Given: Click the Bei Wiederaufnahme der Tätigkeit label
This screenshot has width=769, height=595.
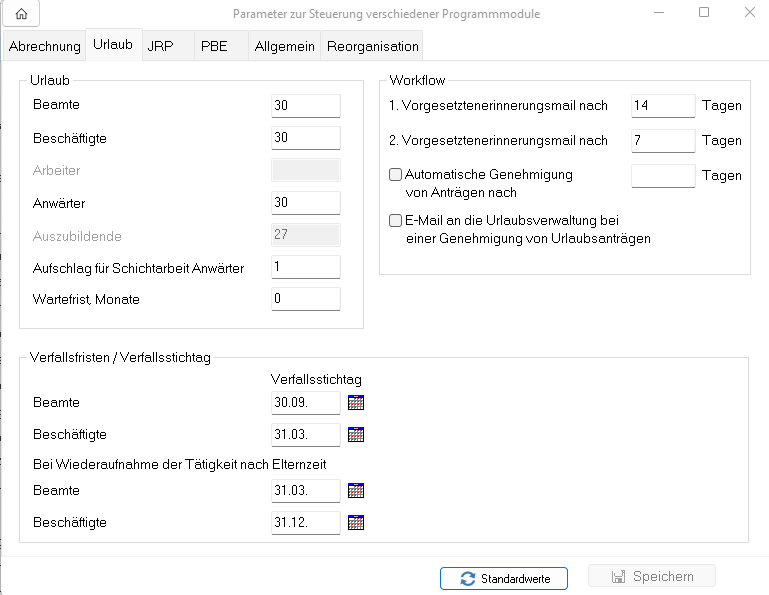Looking at the screenshot, I should [x=179, y=464].
